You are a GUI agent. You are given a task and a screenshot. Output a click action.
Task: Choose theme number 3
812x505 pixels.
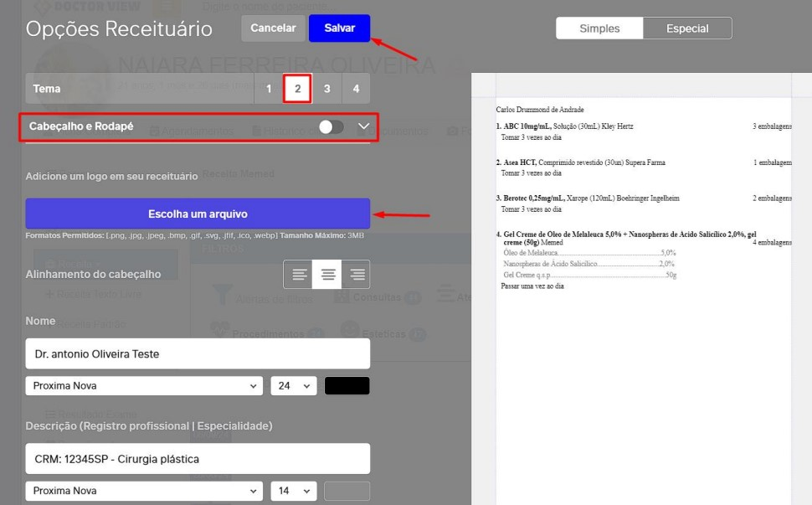(326, 88)
